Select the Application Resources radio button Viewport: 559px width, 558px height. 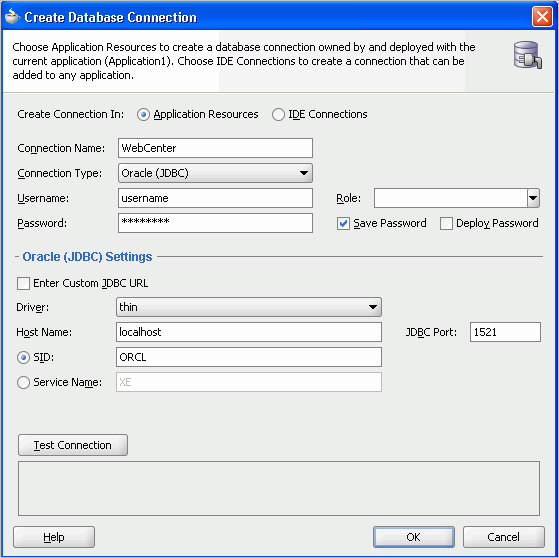click(x=143, y=115)
